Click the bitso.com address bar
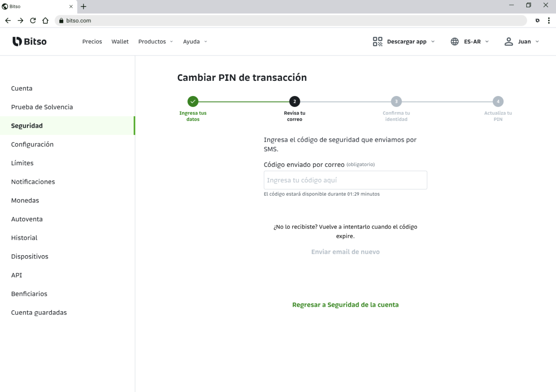This screenshot has width=556, height=392. [291, 21]
